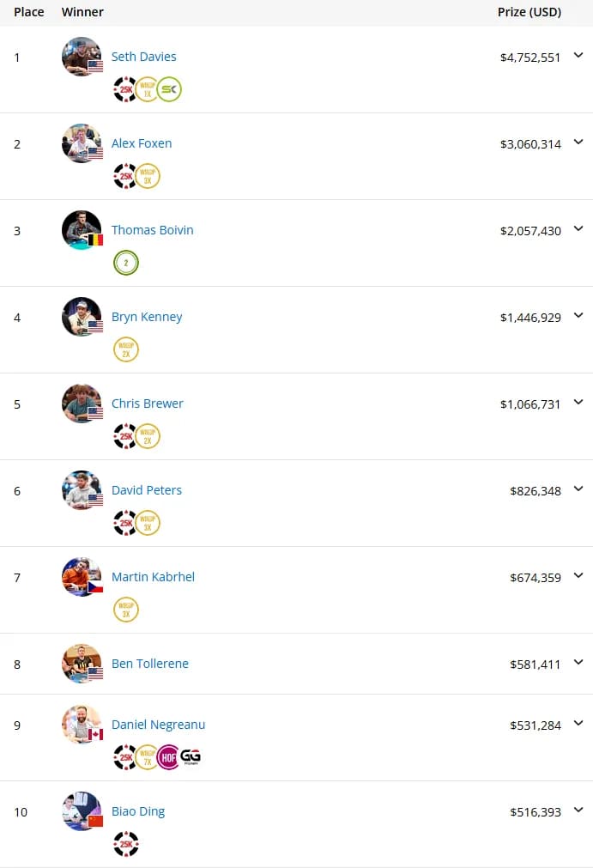Click Bryn Kenney's WSOP 2X bracelet badge
This screenshot has width=593, height=868.
coord(126,349)
